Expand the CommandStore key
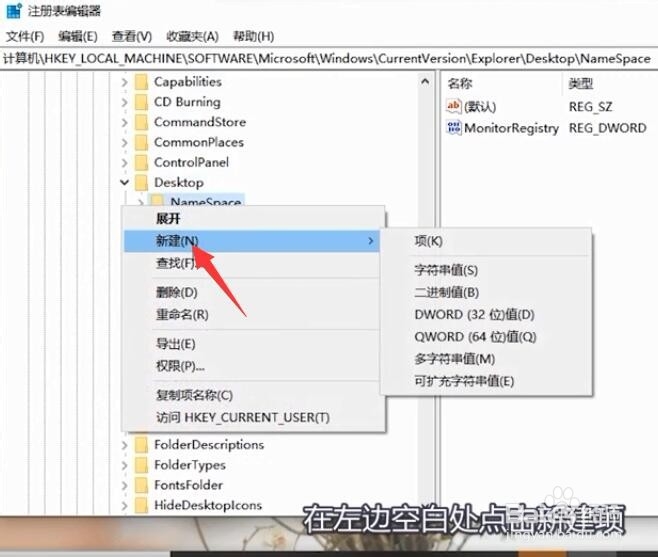The image size is (658, 557). [124, 122]
